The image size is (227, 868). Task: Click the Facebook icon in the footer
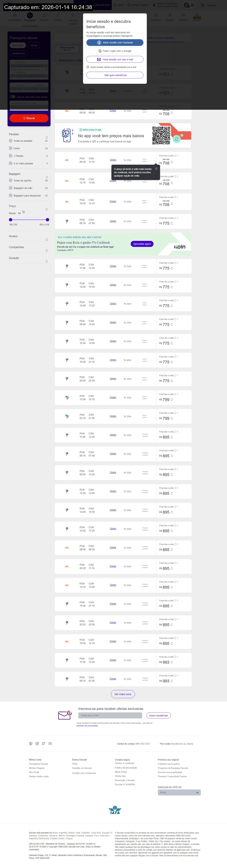31,743
